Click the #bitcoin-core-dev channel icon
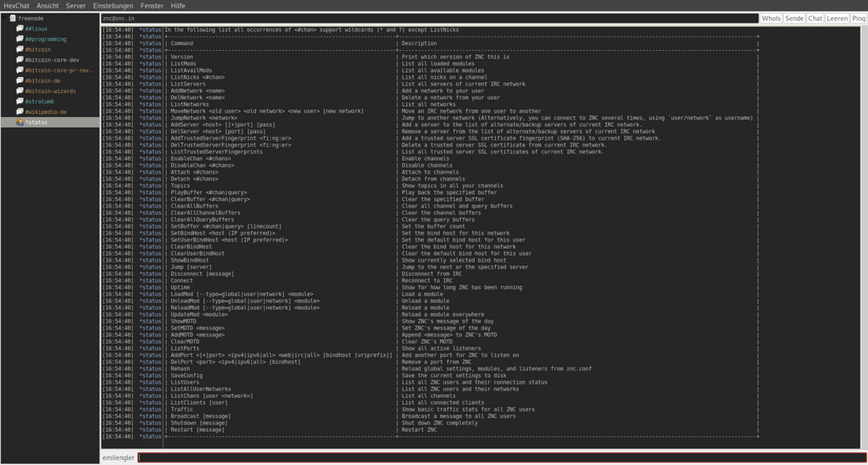 (20, 60)
